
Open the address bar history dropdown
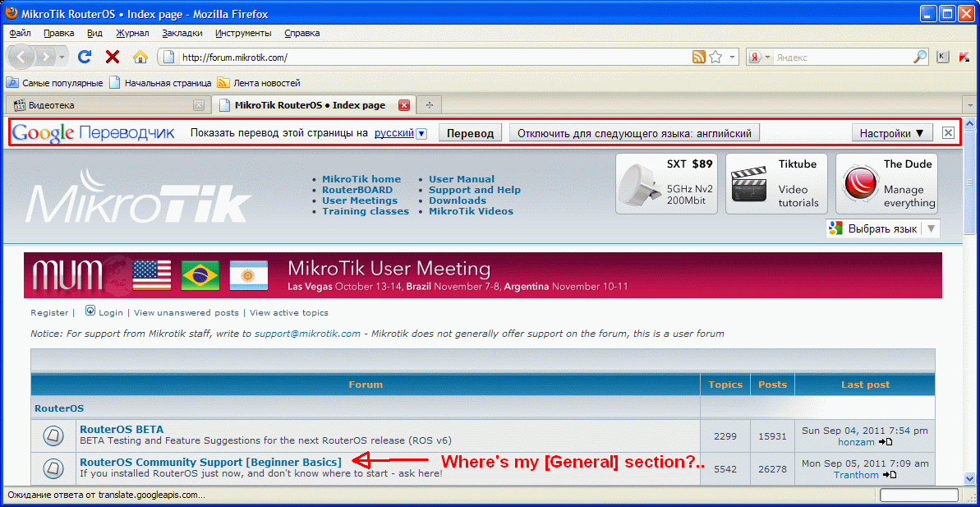tap(733, 57)
